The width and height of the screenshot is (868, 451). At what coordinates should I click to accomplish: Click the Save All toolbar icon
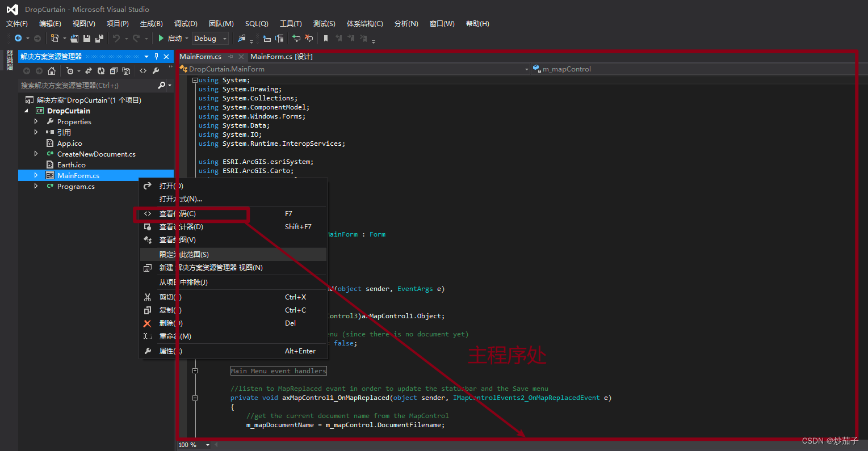pos(99,38)
